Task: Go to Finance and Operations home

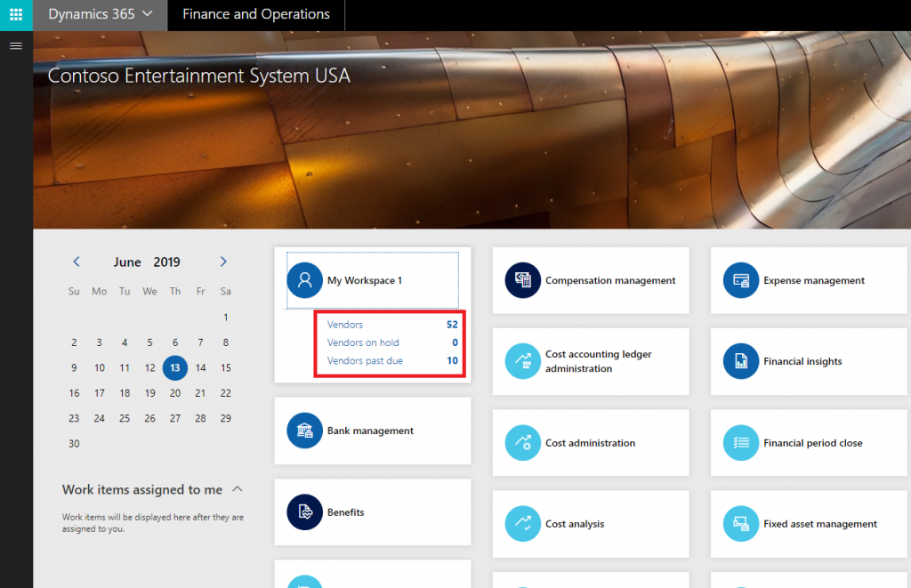Action: [x=255, y=14]
